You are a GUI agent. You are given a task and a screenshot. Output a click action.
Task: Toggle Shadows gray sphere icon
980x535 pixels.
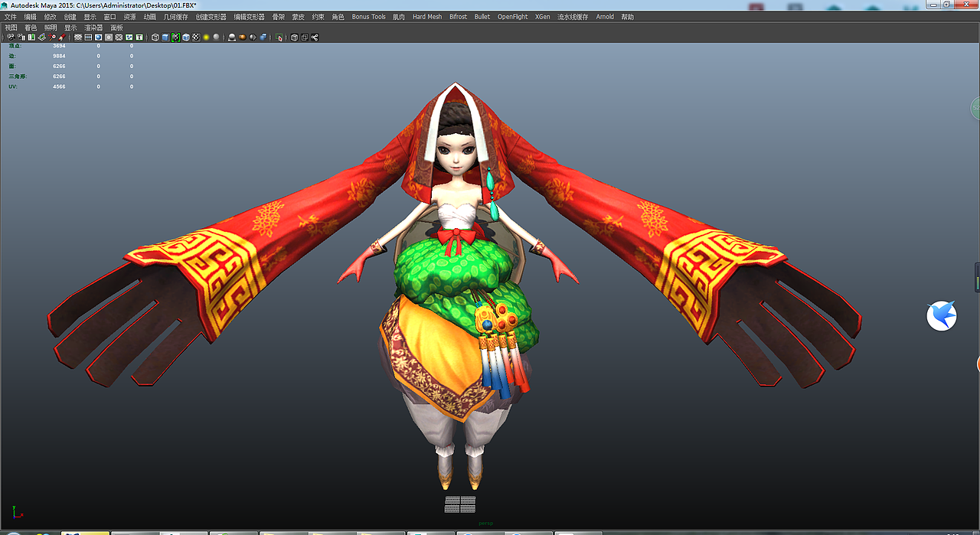tap(216, 37)
